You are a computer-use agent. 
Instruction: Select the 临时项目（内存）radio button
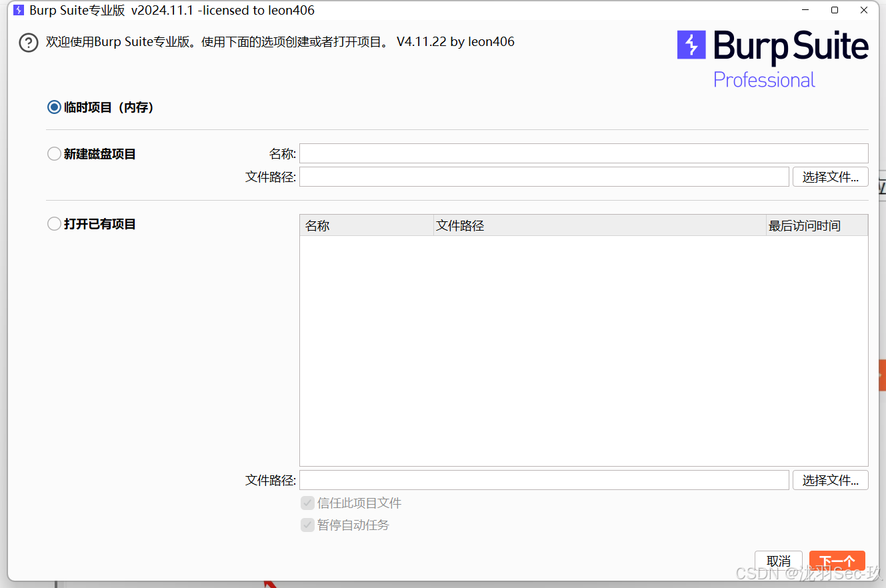(54, 107)
